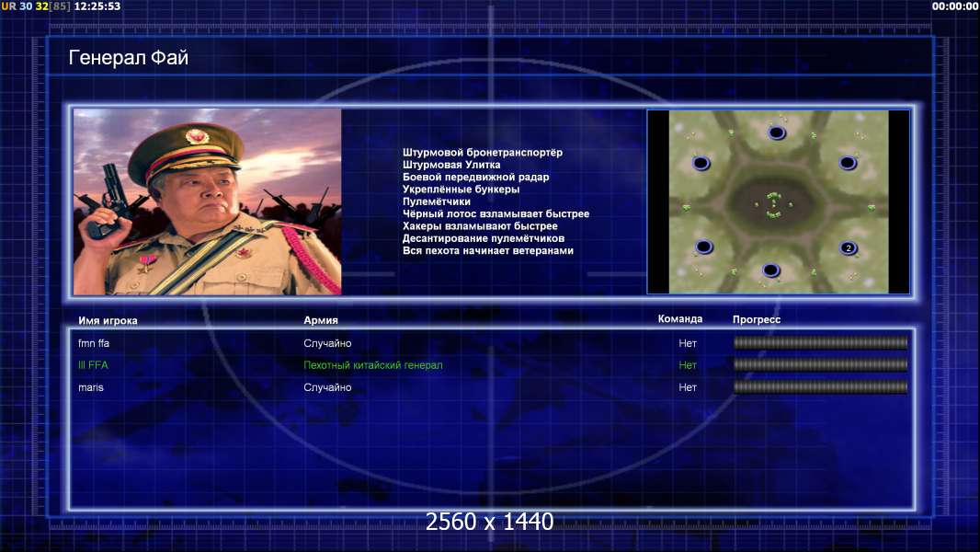Click "Боевой передвижной радар" line

tap(475, 177)
